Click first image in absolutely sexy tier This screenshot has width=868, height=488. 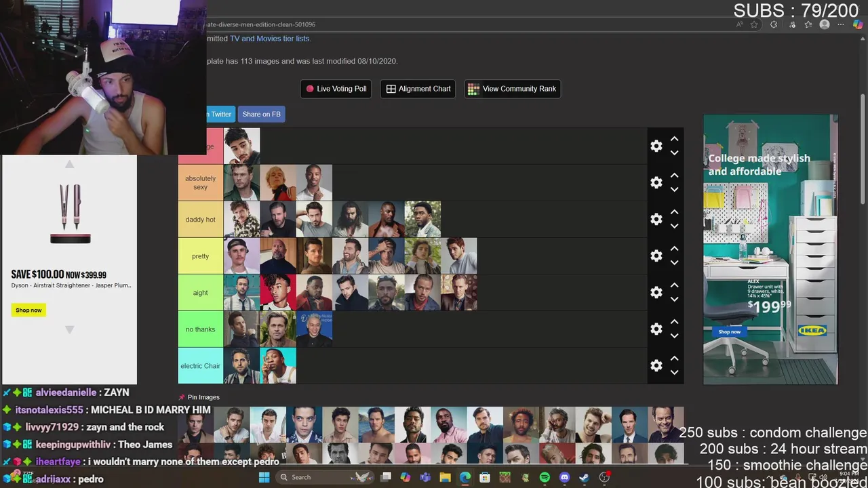click(x=242, y=183)
